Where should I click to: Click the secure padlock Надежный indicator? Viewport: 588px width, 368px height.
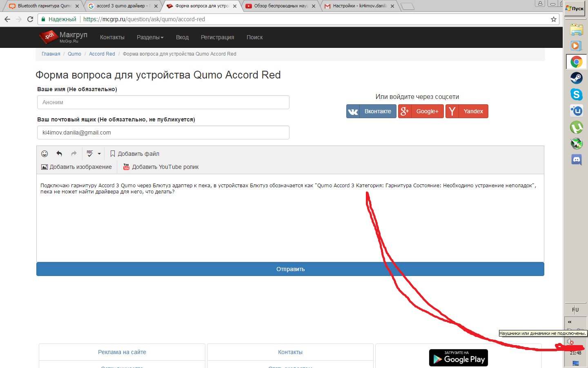click(59, 19)
